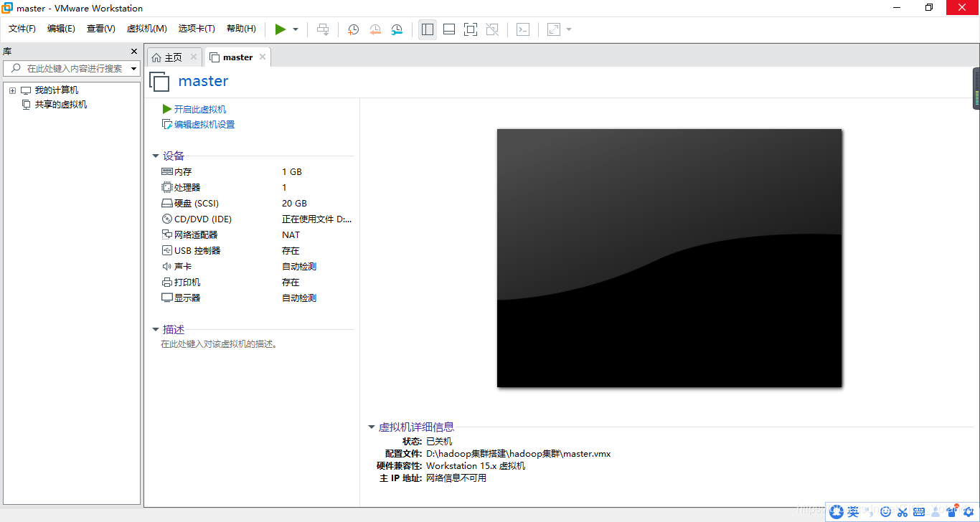Open the 帮助(H) menu
The width and height of the screenshot is (980, 522).
(241, 29)
